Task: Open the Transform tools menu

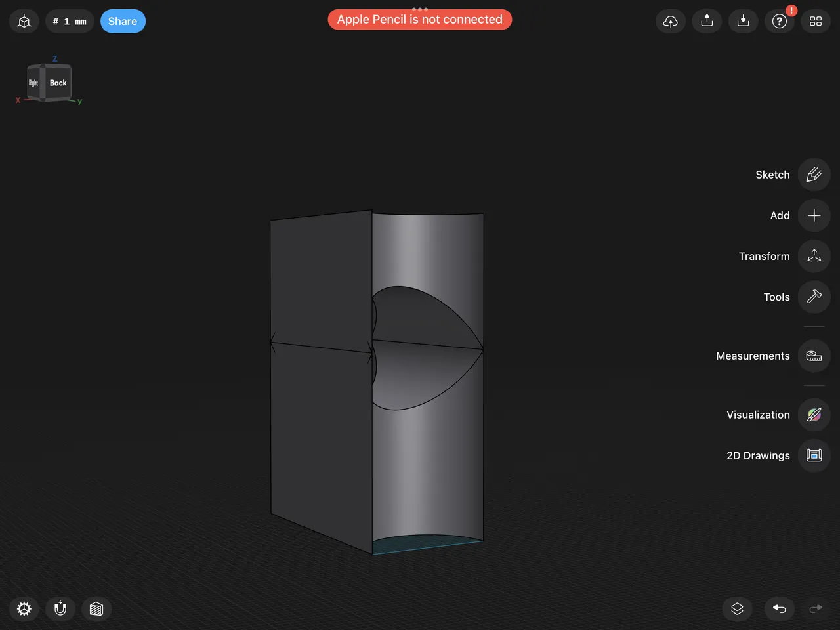Action: (x=814, y=256)
